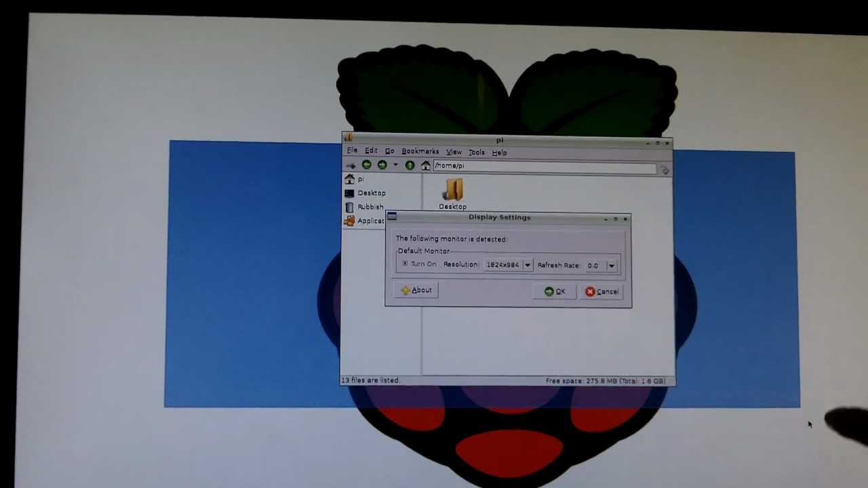Open the navigation history dropdown arrow
This screenshot has height=488, width=868.
tap(395, 165)
